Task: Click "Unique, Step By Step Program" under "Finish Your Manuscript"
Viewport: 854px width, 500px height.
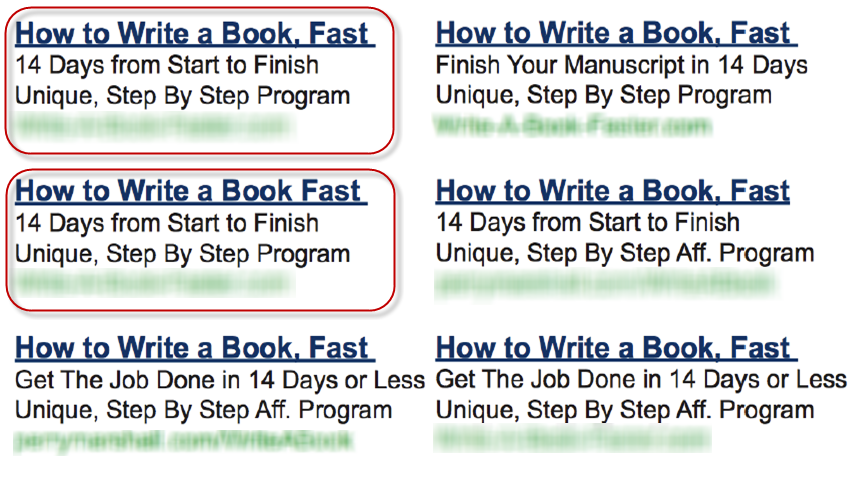Action: click(x=603, y=95)
